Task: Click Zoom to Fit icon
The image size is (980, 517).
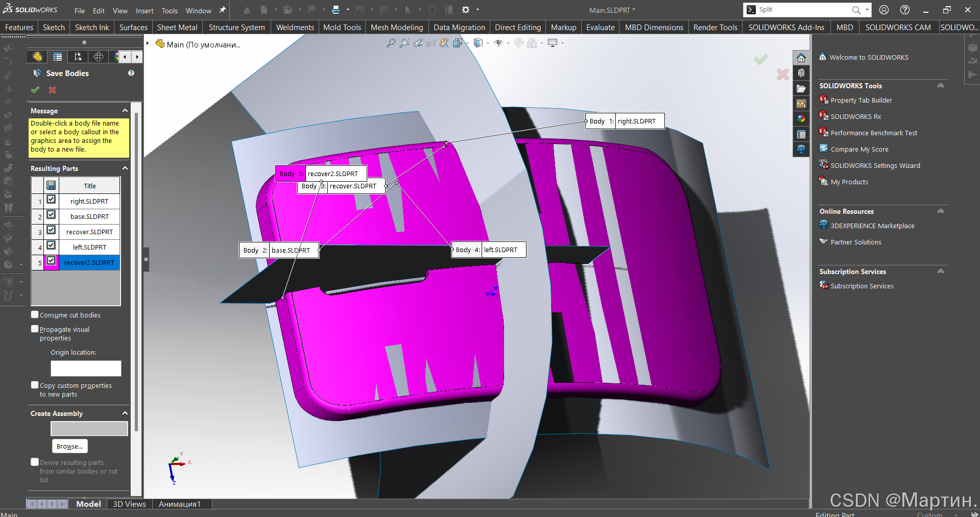Action: [x=391, y=43]
